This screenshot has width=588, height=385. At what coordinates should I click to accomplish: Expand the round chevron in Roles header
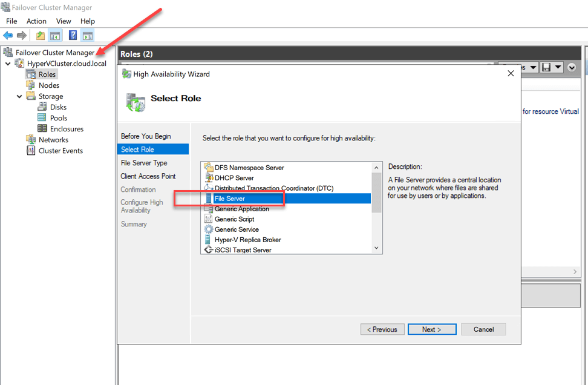click(x=572, y=67)
